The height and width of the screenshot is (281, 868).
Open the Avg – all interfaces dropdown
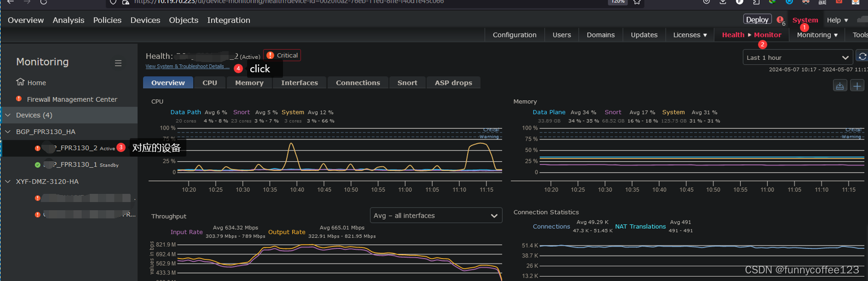(x=436, y=216)
